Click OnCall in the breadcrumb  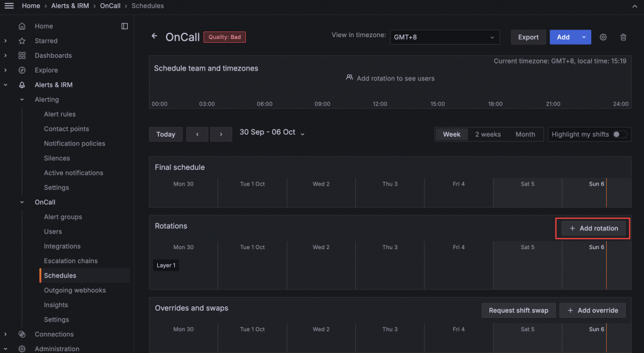tap(111, 6)
